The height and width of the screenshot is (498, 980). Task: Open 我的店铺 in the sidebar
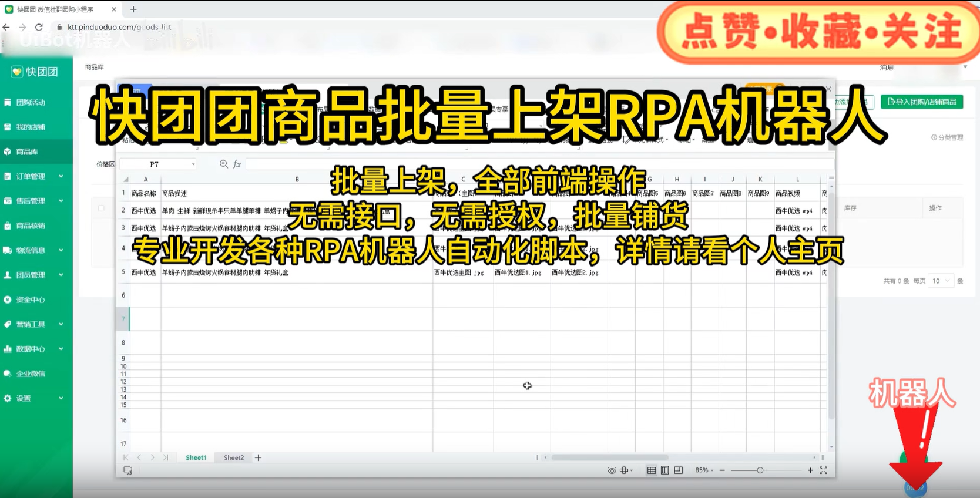click(x=31, y=127)
